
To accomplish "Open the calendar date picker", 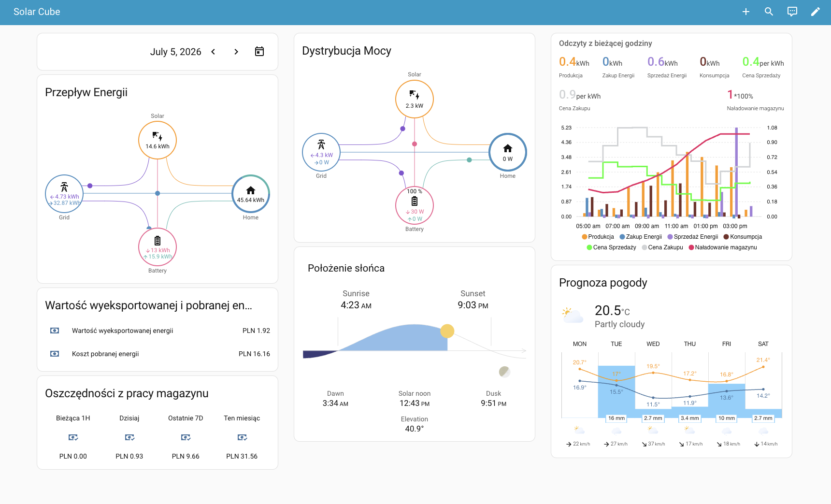I will (259, 52).
